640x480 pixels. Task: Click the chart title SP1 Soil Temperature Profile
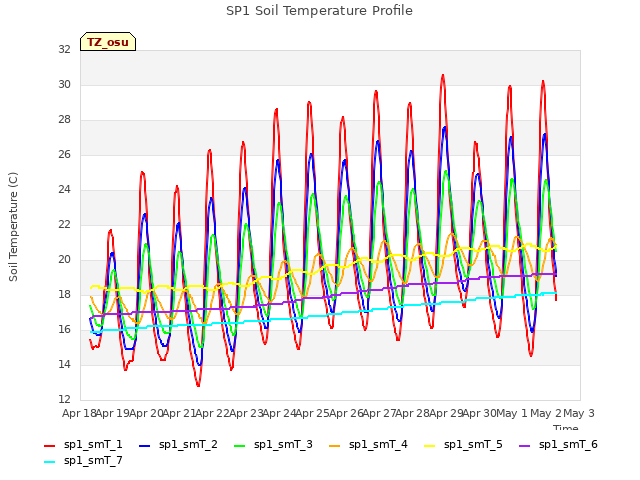coord(319,11)
